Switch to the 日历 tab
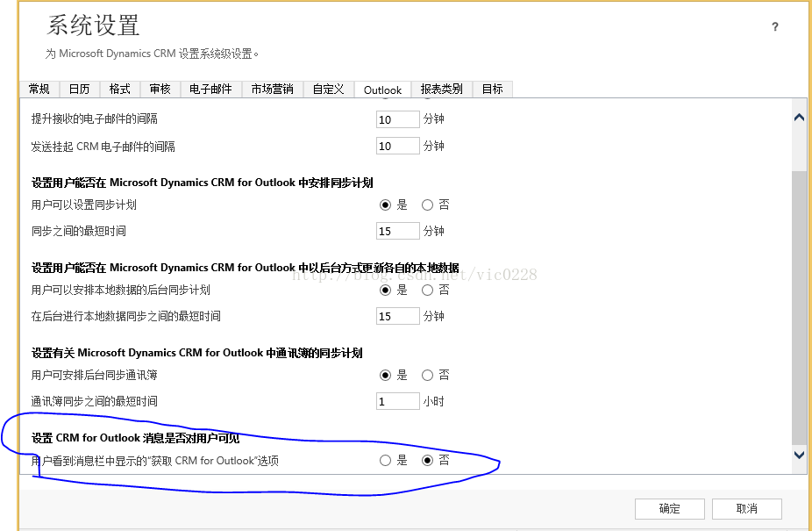Screen dimensions: 812x531 79,90
